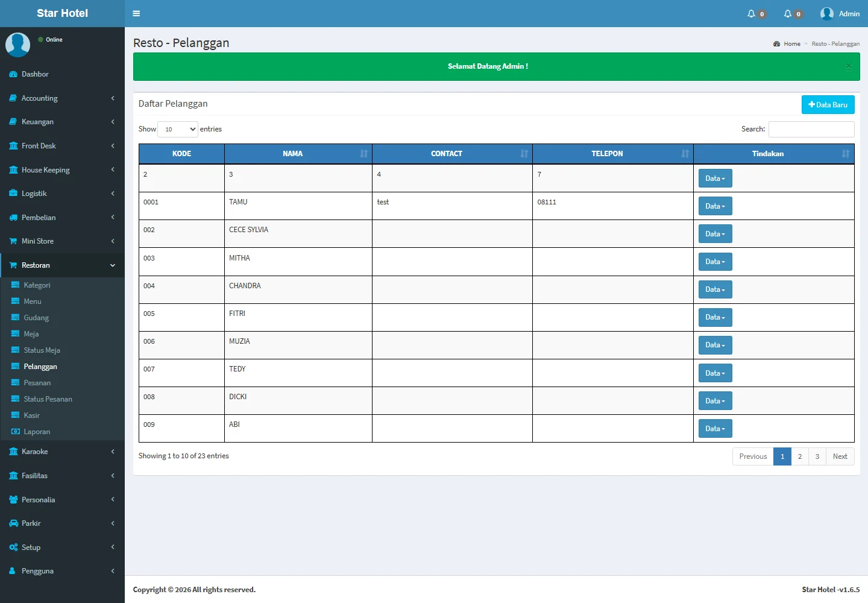Image resolution: width=868 pixels, height=603 pixels.
Task: Open Data dropdown for TAMU row
Action: [x=715, y=206]
